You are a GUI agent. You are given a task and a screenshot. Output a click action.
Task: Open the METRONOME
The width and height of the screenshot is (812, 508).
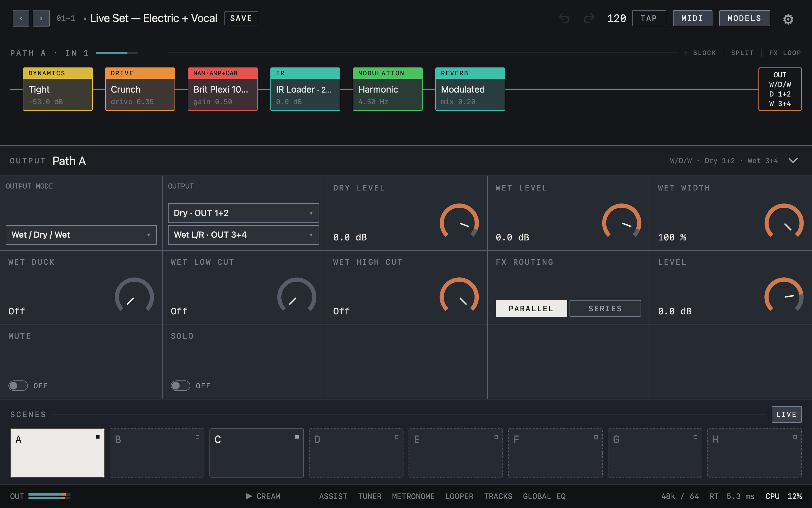[x=413, y=496]
